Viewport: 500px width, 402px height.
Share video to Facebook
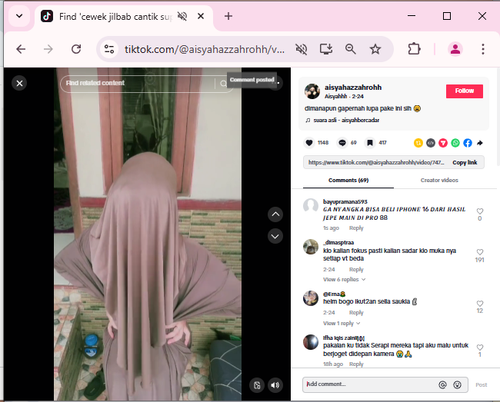point(468,143)
